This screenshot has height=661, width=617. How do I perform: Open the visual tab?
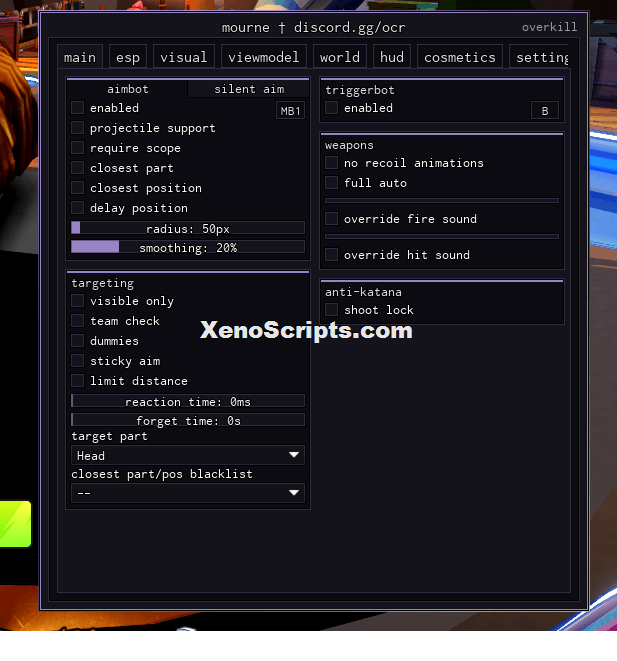[183, 57]
